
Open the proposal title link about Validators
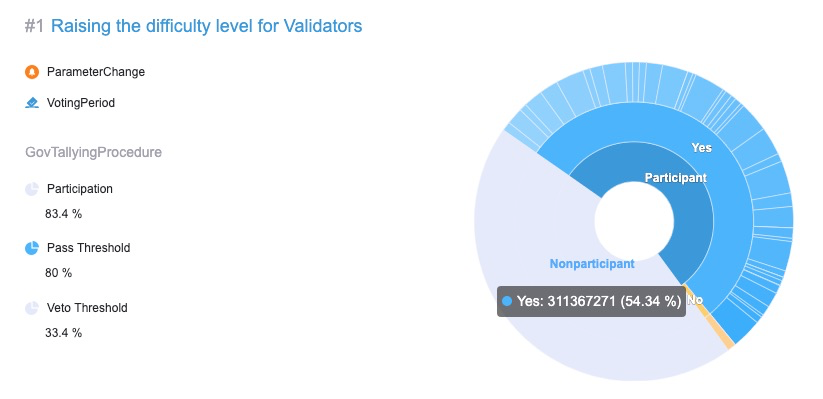tap(206, 26)
